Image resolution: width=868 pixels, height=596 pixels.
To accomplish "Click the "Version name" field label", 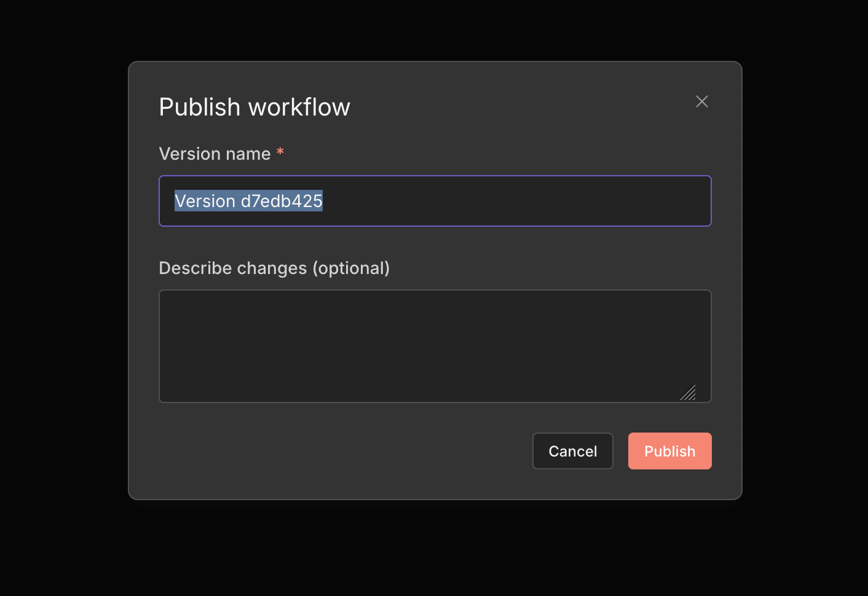I will point(215,154).
